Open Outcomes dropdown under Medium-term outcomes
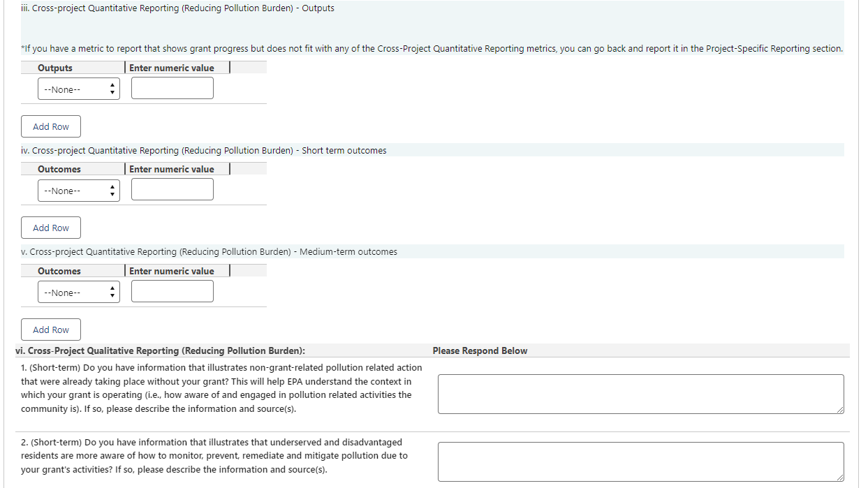Screen dimensions: 868x488 pos(79,292)
